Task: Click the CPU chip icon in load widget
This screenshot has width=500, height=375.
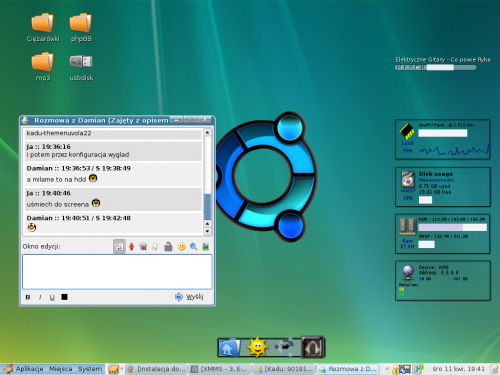Action: click(407, 131)
